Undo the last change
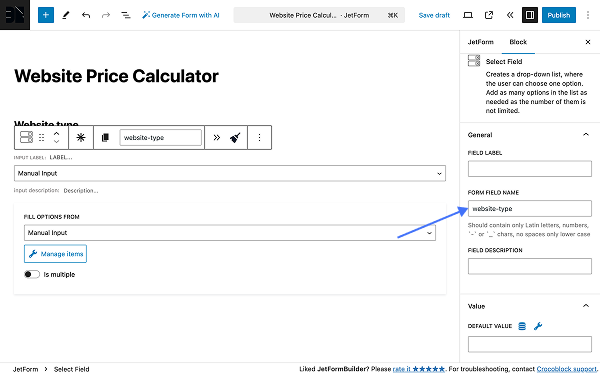600x375 pixels. point(86,15)
